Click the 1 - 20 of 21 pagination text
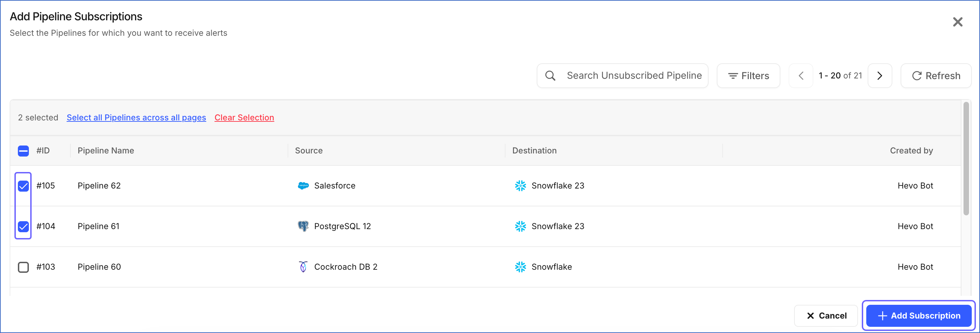This screenshot has width=980, height=333. [840, 75]
